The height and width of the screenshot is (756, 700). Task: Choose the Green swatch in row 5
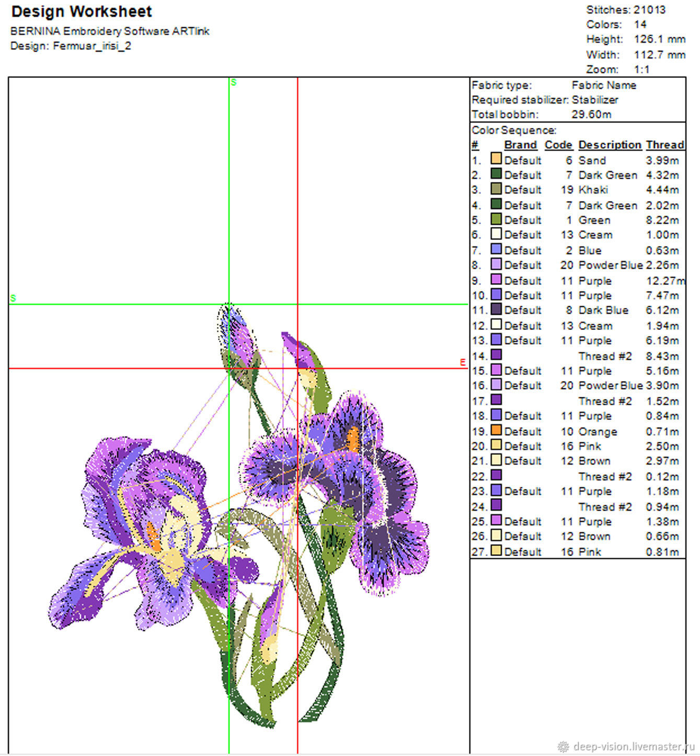pos(496,219)
